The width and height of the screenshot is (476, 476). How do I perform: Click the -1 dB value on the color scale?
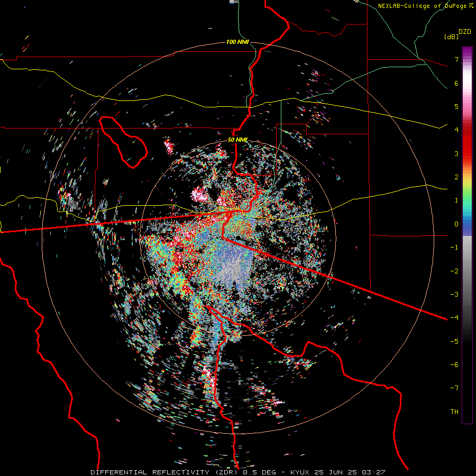tap(454, 248)
